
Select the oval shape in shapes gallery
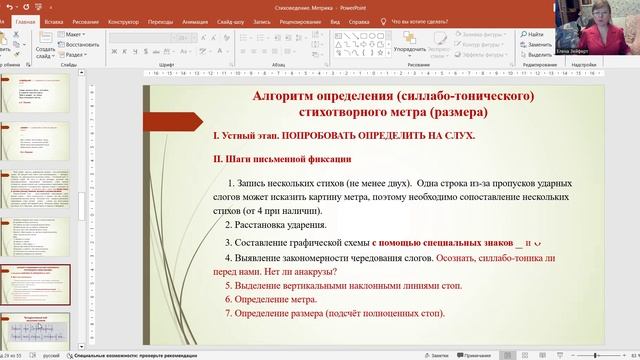point(372,36)
